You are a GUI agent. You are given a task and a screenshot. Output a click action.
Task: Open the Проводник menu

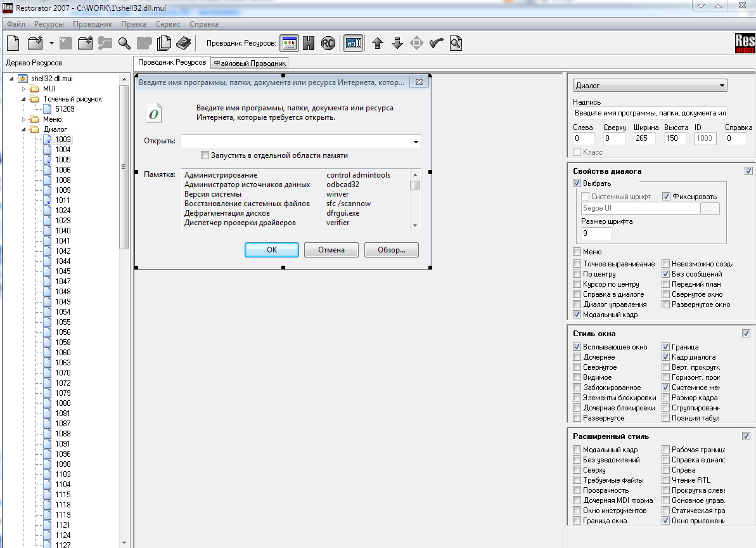pos(93,24)
